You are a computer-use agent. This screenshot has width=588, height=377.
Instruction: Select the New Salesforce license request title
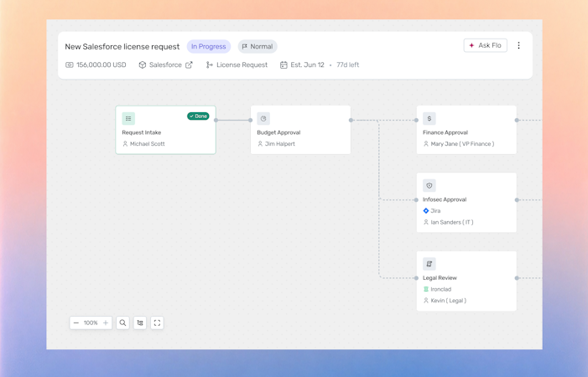122,46
